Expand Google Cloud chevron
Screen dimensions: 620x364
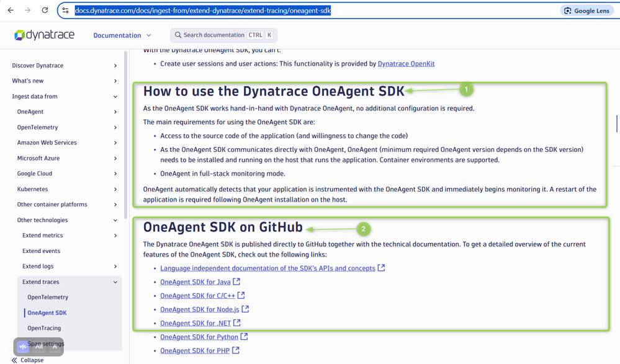point(115,174)
